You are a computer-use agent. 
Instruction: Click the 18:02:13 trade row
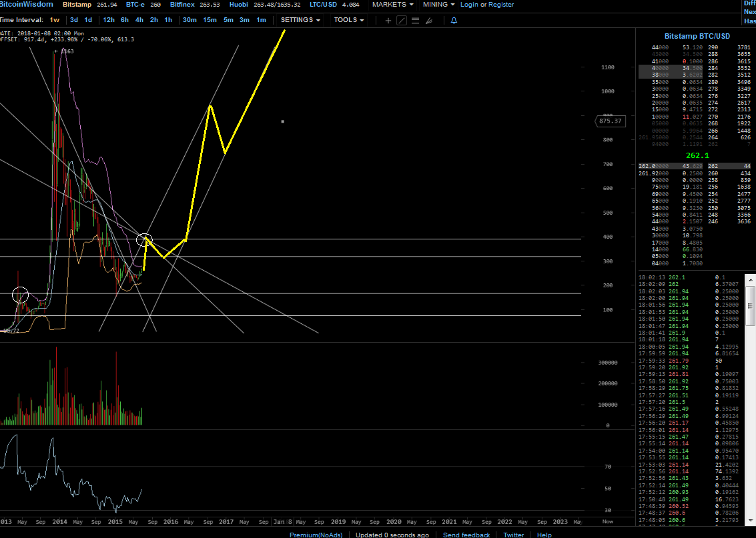point(691,277)
